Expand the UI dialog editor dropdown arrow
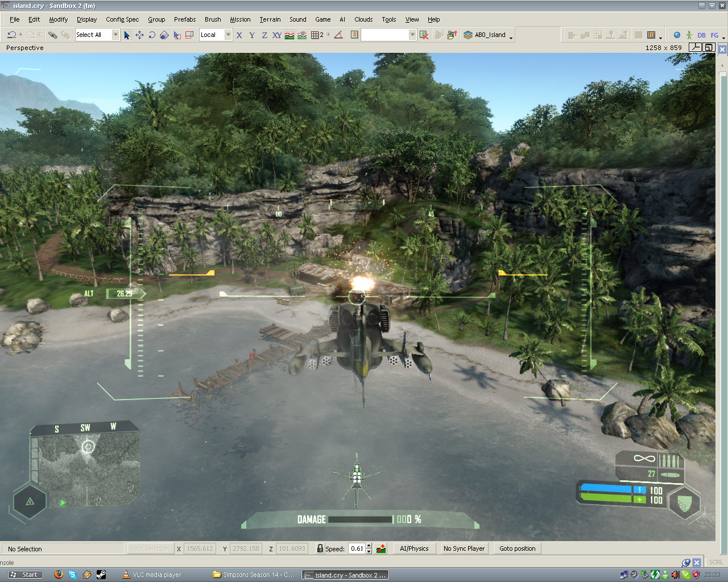This screenshot has height=582, width=728. pos(660,38)
